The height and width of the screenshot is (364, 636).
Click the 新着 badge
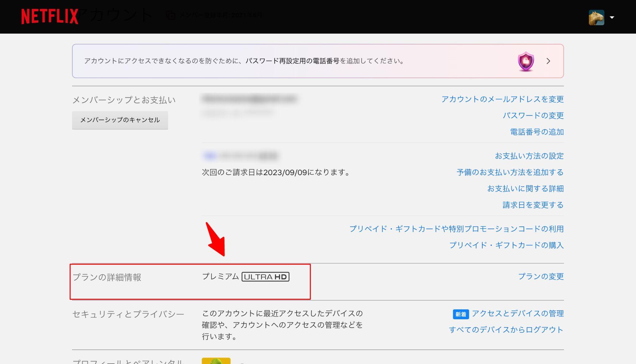click(461, 314)
